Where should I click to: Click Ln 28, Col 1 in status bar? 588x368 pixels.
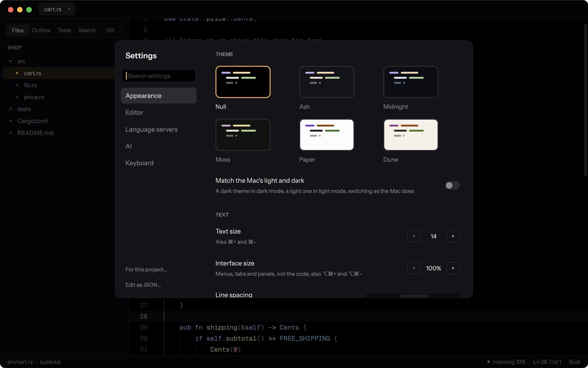pos(547,362)
